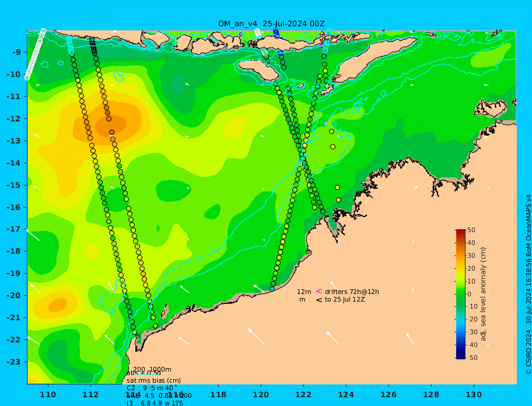Viewport: 532px width, 406px height.
Task: Pick the dark blue bottom of the colorbar
Action: [460, 356]
